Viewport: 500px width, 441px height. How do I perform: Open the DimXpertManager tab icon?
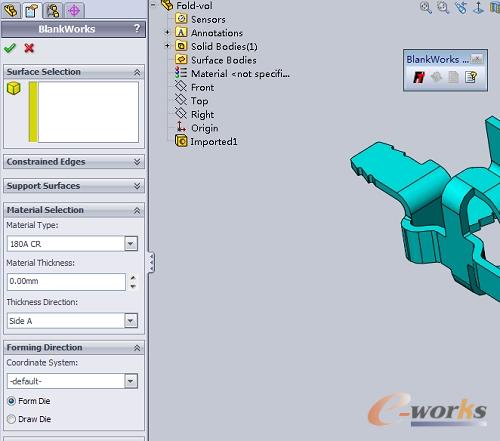pos(74,10)
